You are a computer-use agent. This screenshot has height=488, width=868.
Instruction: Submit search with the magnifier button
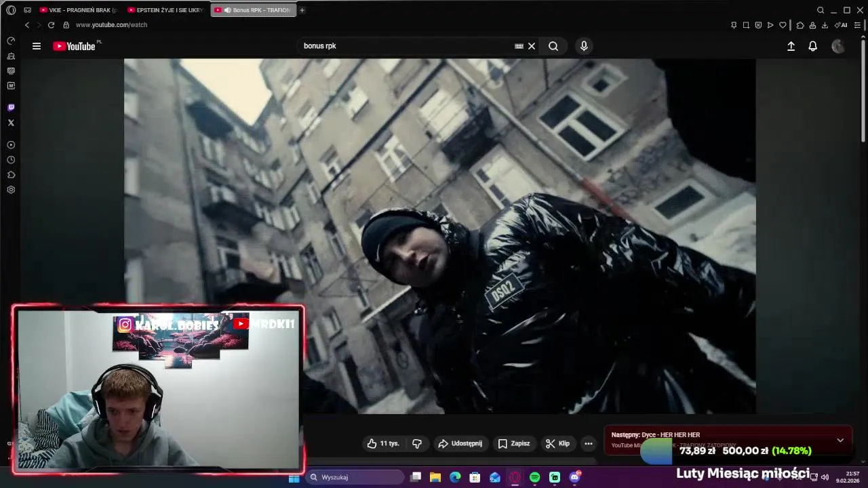pos(553,46)
